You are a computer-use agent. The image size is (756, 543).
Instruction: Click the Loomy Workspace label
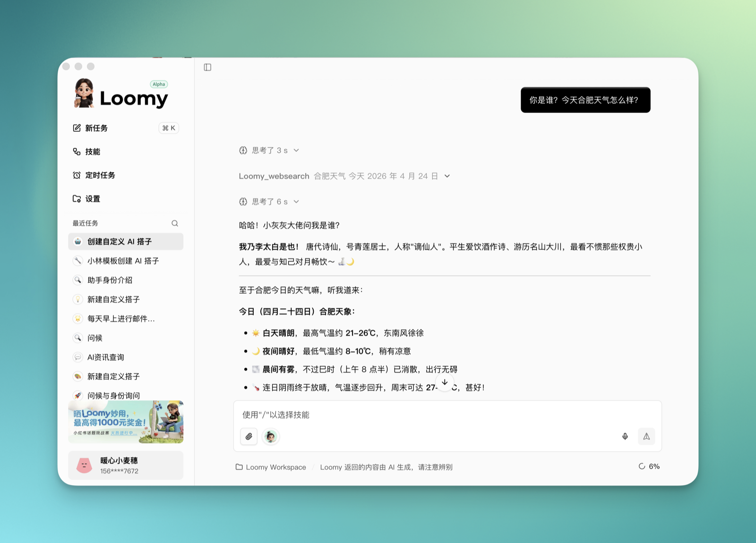click(276, 467)
